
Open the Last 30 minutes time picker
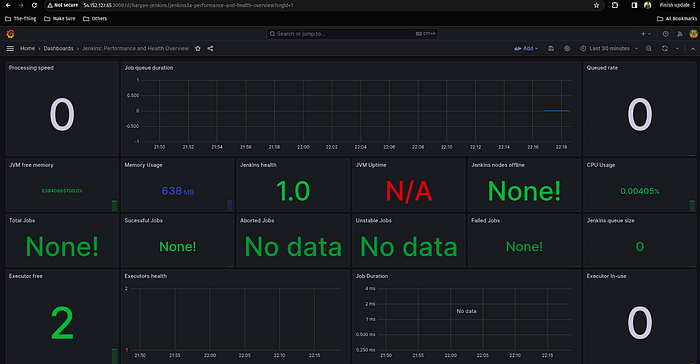click(609, 48)
